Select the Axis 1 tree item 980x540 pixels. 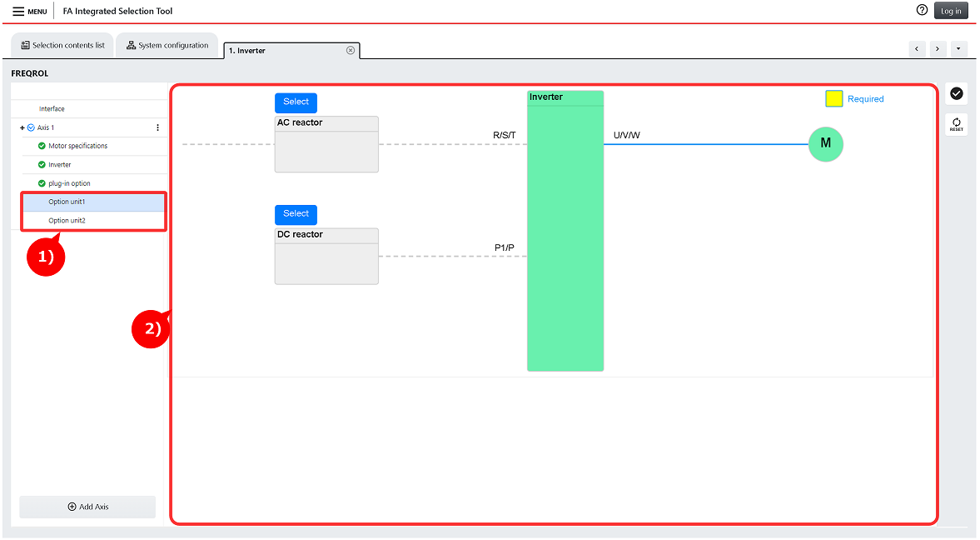tap(46, 127)
